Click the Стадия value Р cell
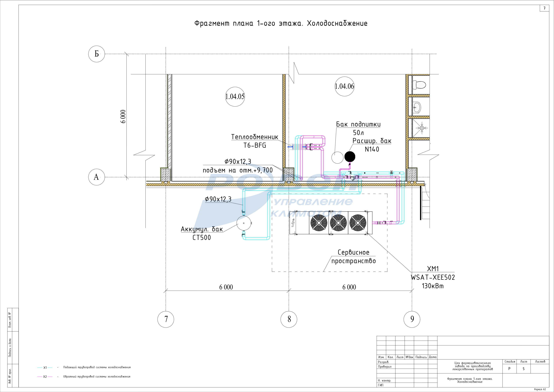554x392 pixels. [509, 369]
